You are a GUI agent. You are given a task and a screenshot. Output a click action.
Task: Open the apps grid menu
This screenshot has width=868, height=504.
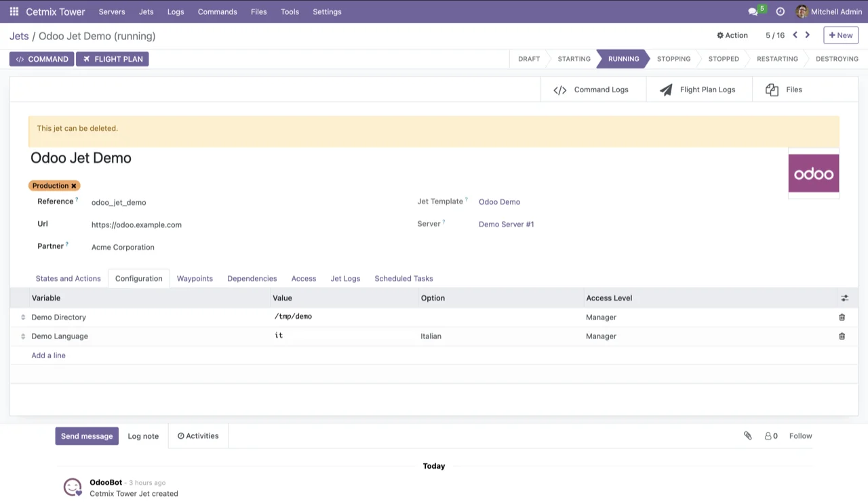(x=14, y=12)
